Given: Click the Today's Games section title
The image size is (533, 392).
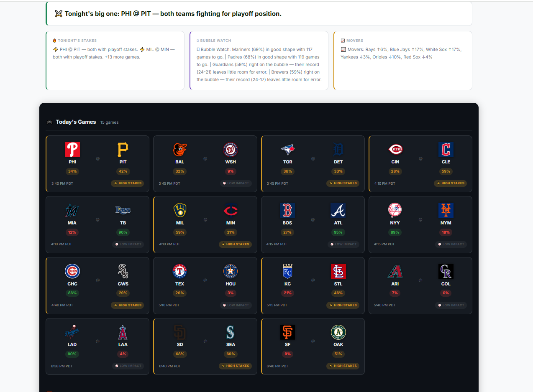Looking at the screenshot, I should click(76, 122).
